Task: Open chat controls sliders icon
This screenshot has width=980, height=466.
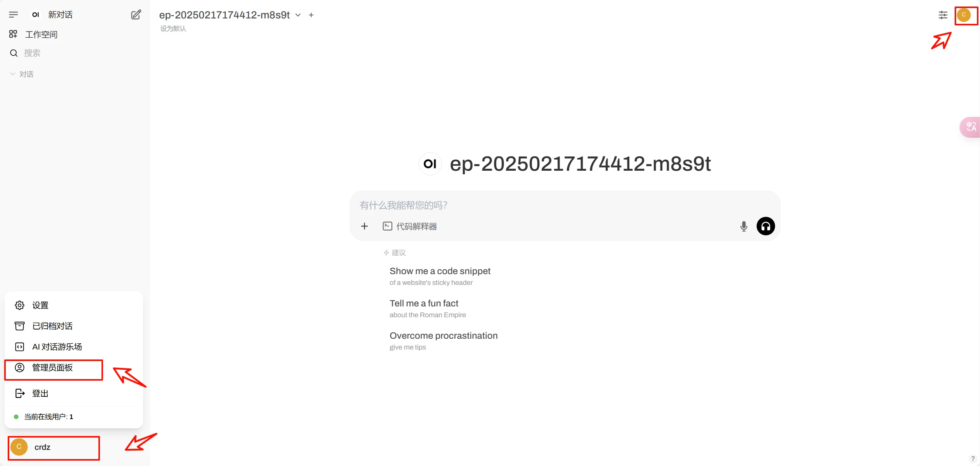Action: pyautogui.click(x=943, y=15)
